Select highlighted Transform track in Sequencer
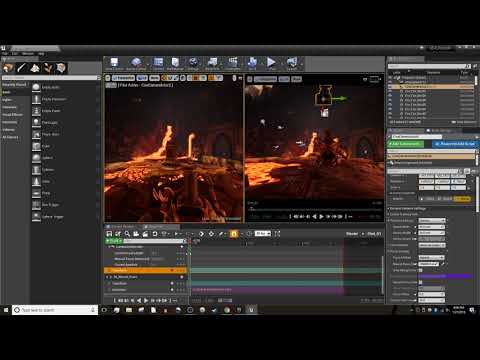The image size is (480, 360). [x=145, y=270]
